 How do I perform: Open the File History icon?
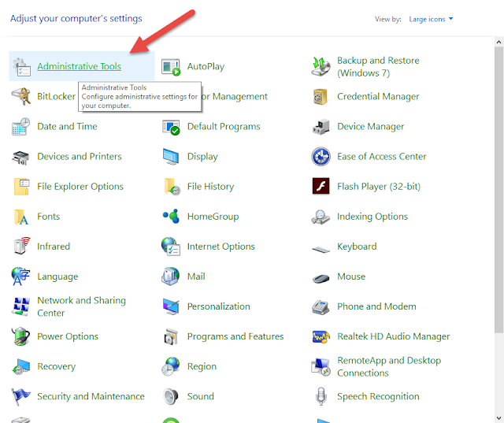(x=172, y=187)
